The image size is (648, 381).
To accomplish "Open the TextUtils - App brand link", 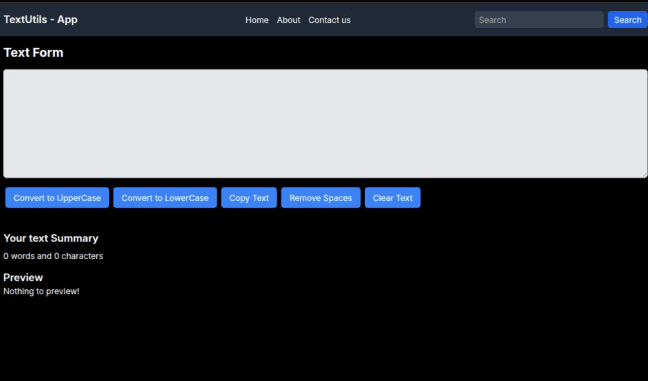I will 40,19.
